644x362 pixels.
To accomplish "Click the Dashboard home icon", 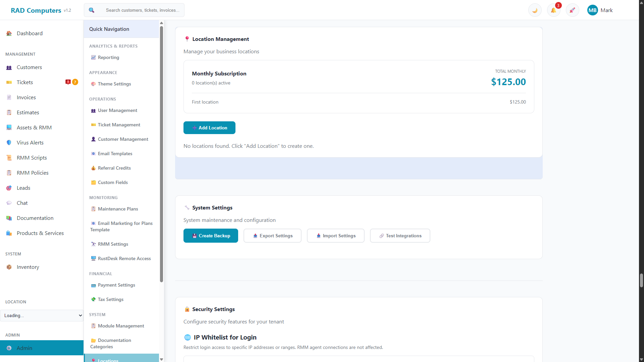I will 9,33.
